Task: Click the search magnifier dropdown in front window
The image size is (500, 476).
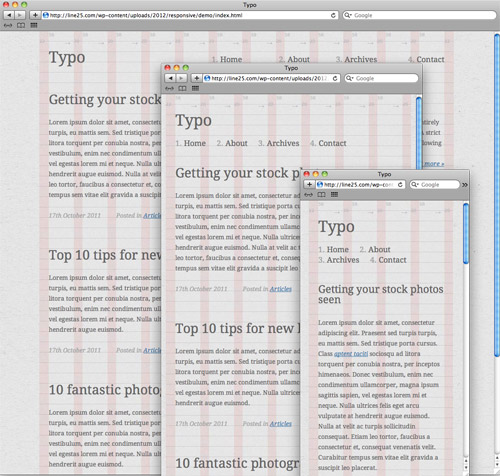Action: [415, 184]
